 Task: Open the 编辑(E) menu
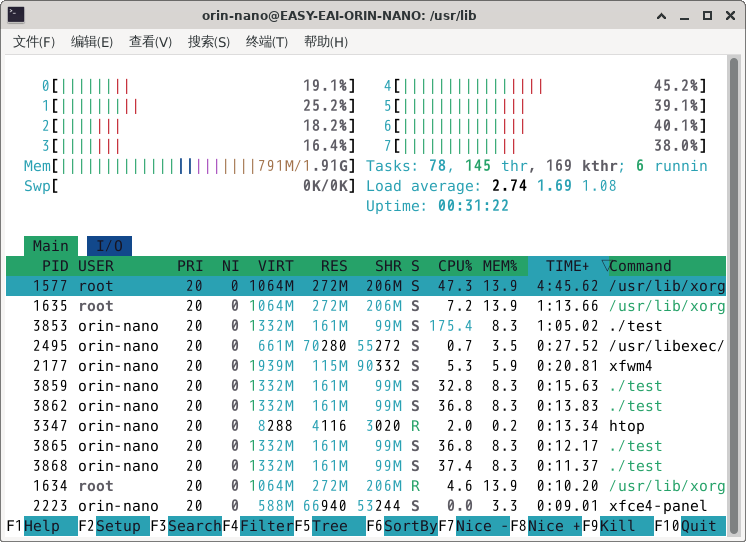pyautogui.click(x=91, y=42)
